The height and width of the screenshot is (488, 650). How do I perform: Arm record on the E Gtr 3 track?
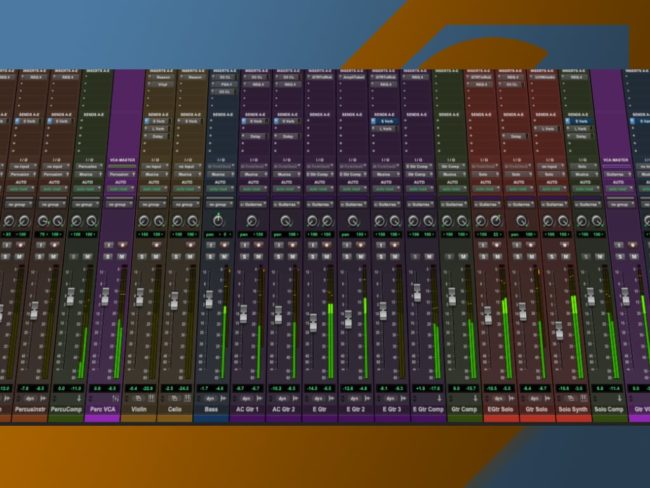click(394, 245)
